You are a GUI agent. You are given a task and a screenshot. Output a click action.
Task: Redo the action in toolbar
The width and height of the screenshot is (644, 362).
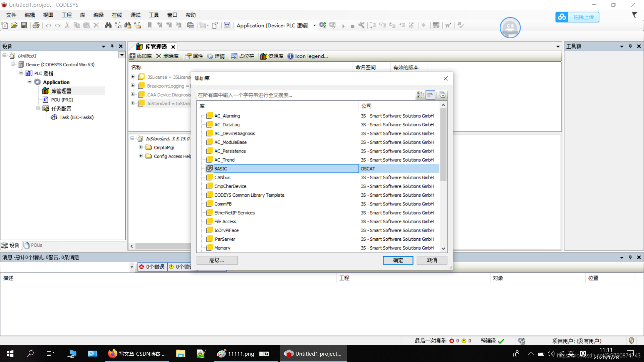pyautogui.click(x=58, y=25)
